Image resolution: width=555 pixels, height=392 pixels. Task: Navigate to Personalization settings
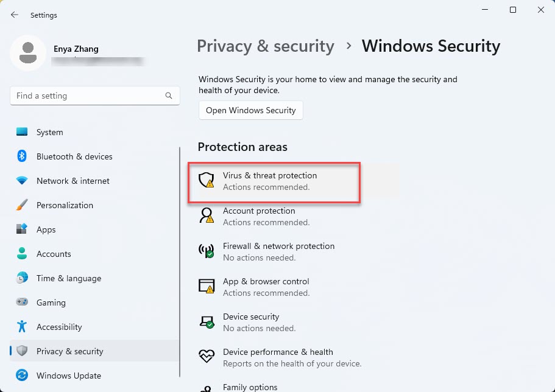click(65, 205)
